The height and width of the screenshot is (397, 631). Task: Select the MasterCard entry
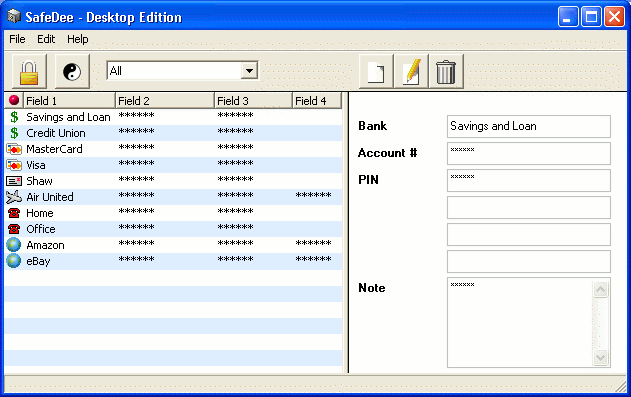pyautogui.click(x=173, y=149)
